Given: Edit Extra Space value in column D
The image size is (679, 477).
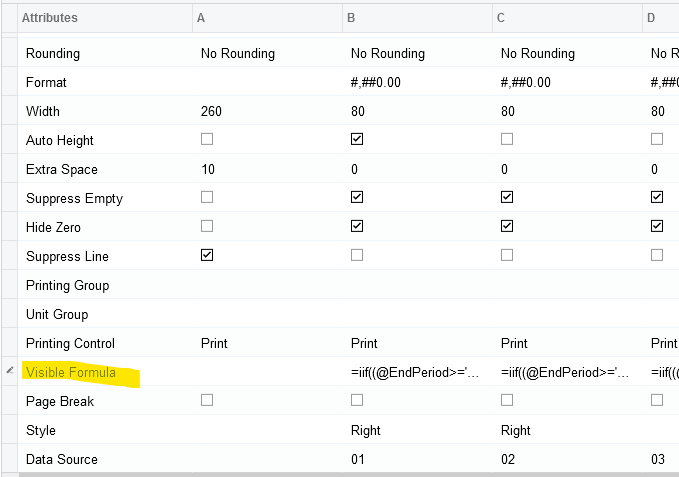Looking at the screenshot, I should click(x=661, y=169).
